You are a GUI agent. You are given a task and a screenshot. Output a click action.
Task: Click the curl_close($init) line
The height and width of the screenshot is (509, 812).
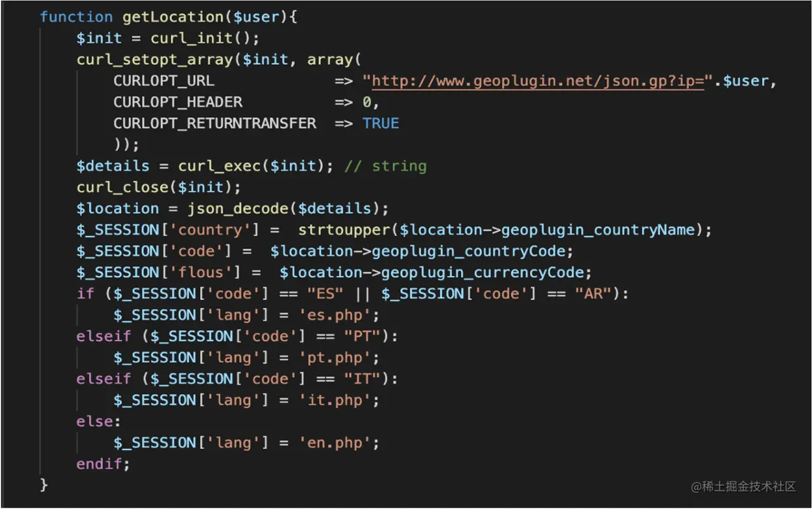158,187
